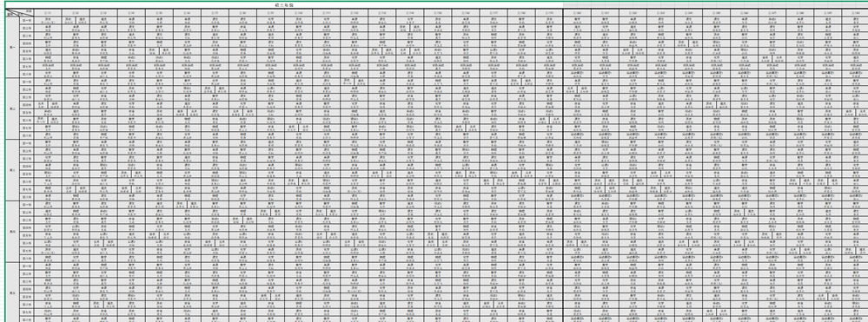Select 第四节 period label in 周五 block
Screen dimensions: 868x322
click(27, 289)
